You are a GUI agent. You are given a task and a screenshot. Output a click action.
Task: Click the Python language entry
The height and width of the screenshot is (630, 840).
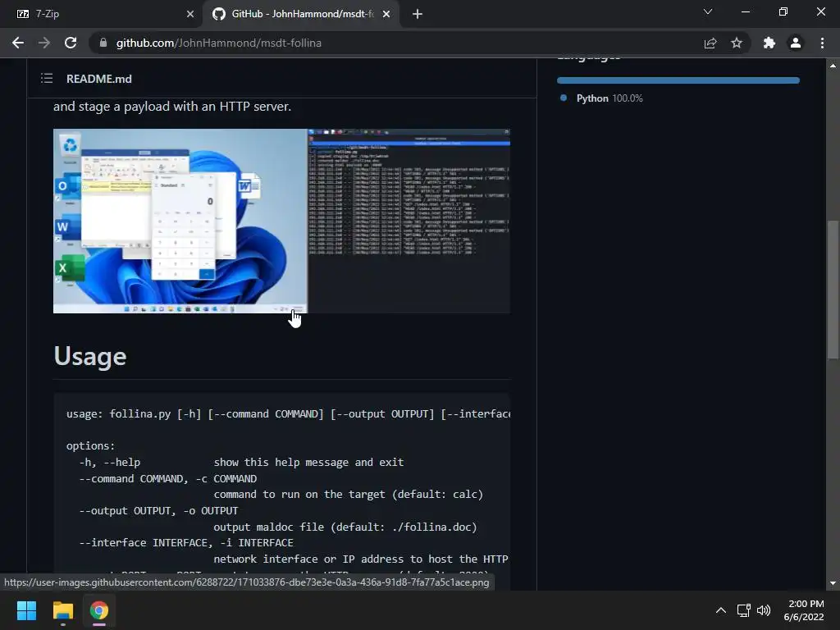pos(601,98)
